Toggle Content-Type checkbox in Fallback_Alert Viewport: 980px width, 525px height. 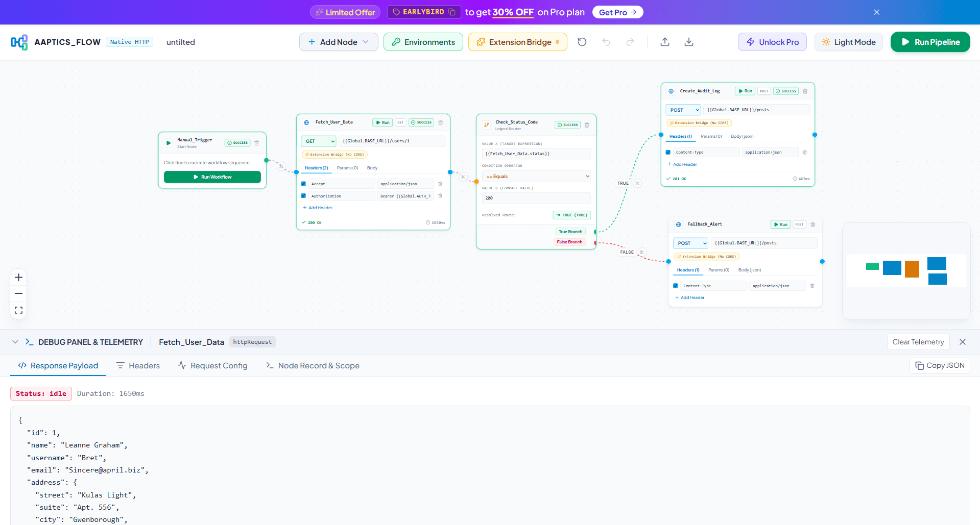tap(676, 286)
